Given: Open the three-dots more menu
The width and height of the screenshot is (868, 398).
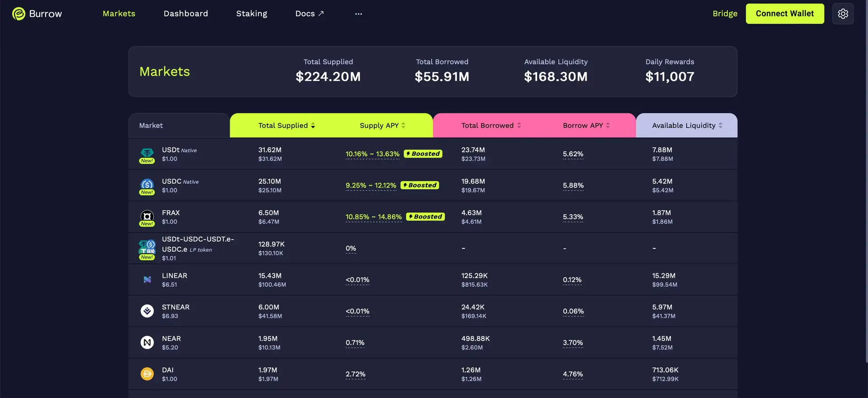Looking at the screenshot, I should tap(359, 14).
